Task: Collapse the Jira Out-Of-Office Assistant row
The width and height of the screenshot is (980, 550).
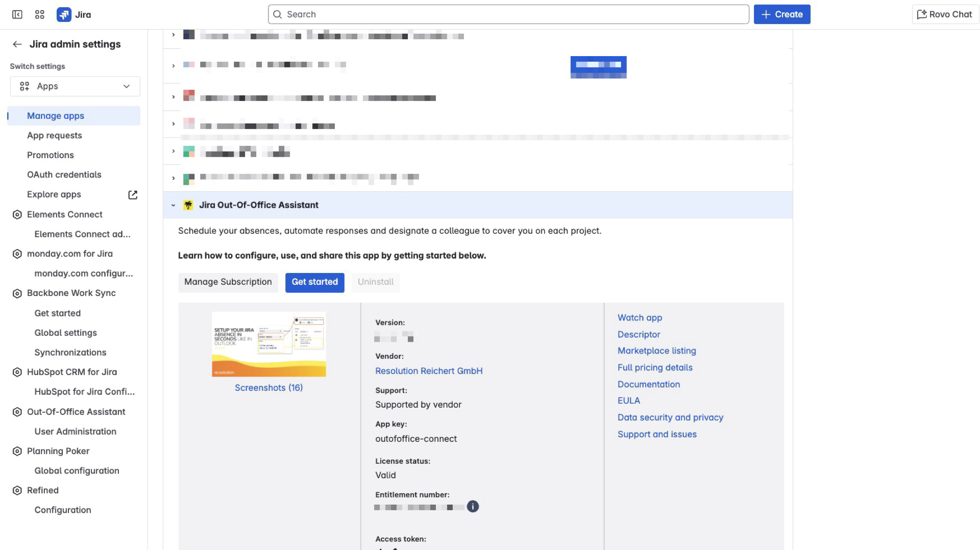Action: (173, 205)
